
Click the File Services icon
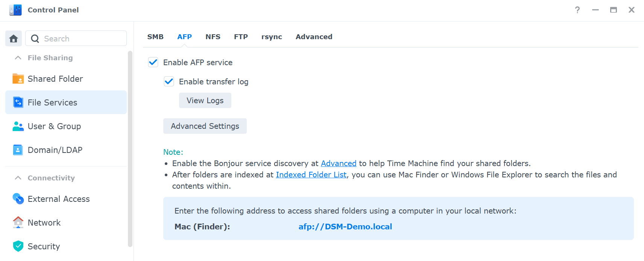(18, 102)
